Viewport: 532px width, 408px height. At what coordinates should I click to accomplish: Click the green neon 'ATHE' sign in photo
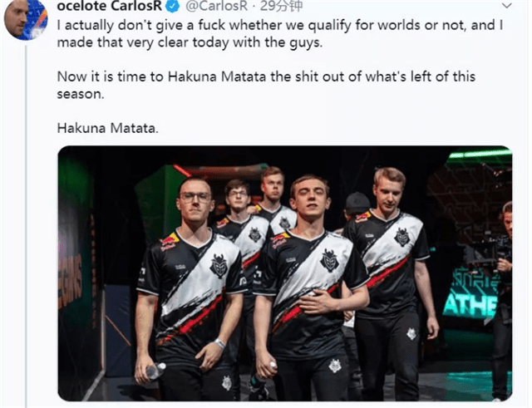470,305
